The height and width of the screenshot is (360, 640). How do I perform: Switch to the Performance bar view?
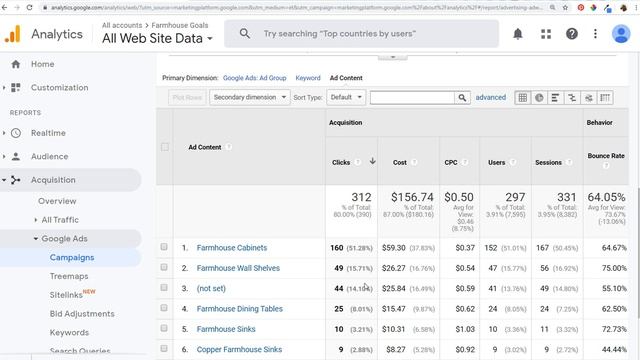click(555, 98)
